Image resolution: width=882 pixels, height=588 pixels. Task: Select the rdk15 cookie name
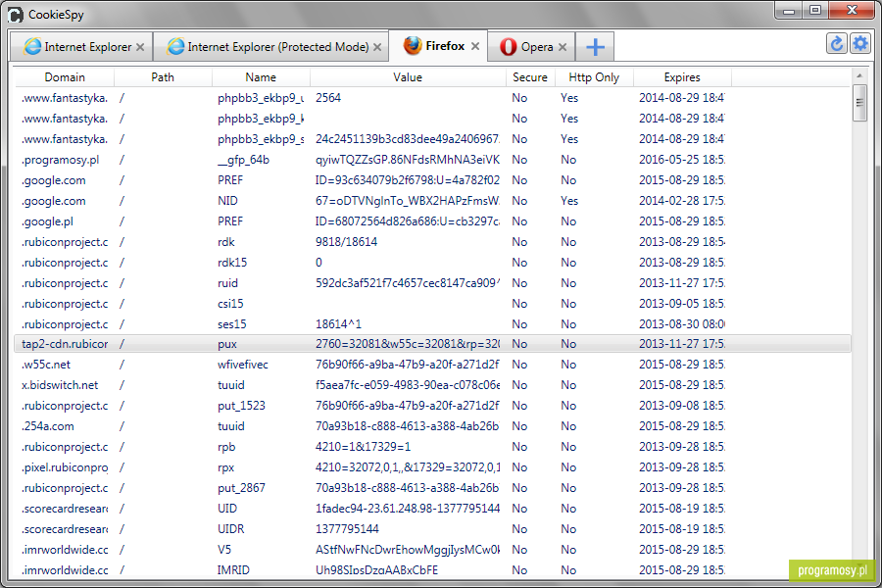pos(232,263)
